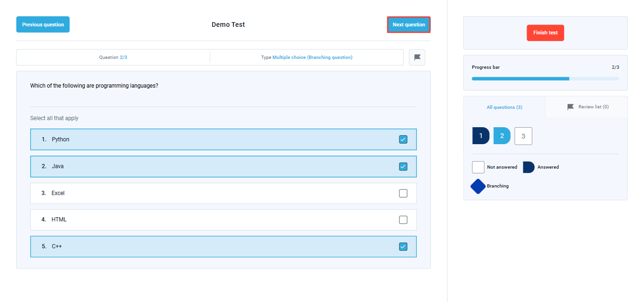The height and width of the screenshot is (302, 644).
Task: Select the Excel answer row label
Action: tap(58, 193)
